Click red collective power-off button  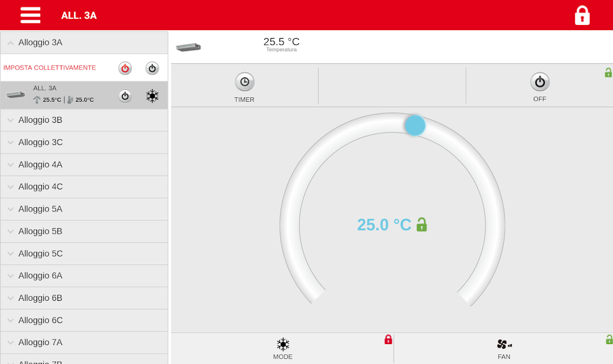pyautogui.click(x=125, y=68)
